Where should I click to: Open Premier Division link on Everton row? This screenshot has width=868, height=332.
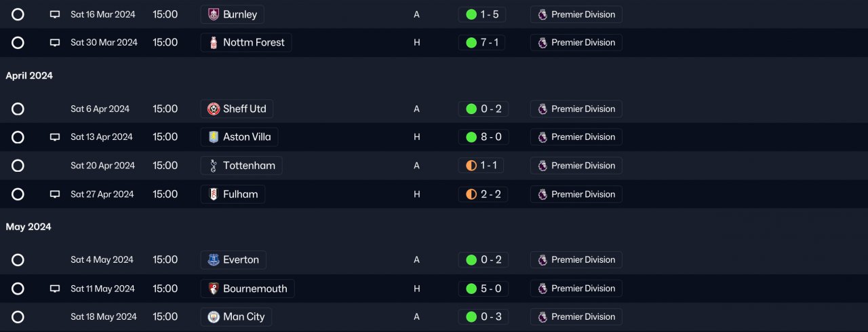click(x=576, y=260)
